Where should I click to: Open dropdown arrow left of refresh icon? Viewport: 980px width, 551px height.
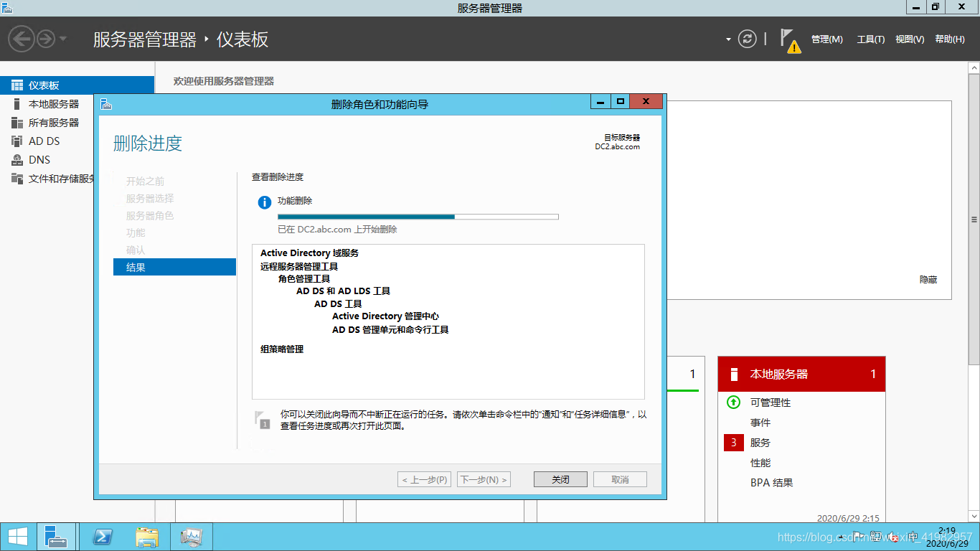point(728,39)
